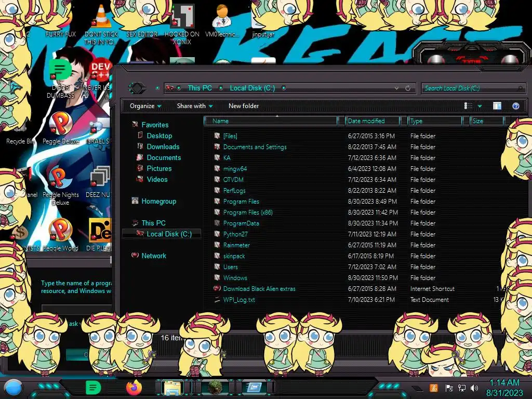Click the taskbar clock and date
The image size is (532, 399).
click(x=504, y=388)
